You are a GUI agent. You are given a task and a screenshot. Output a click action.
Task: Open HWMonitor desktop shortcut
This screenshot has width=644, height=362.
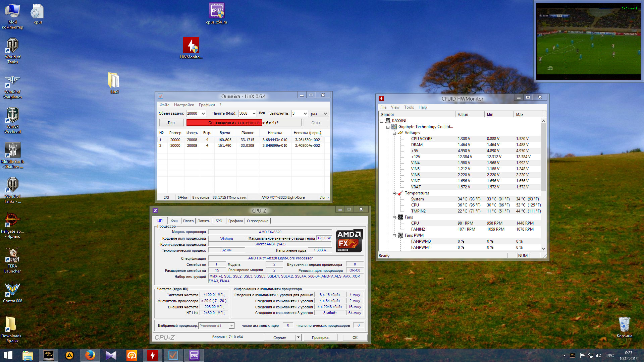pyautogui.click(x=191, y=46)
